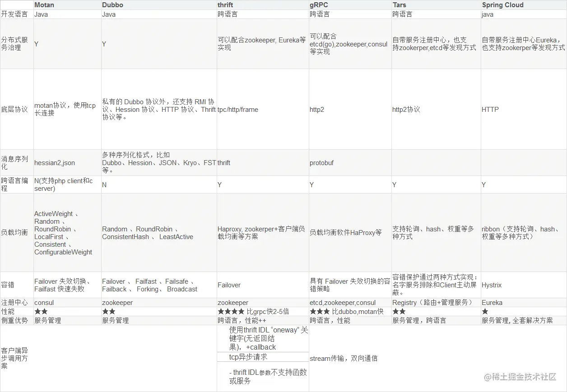This screenshot has height=392, width=567.
Task: Click Dubbo's 多种序列化格式 cell
Action: tap(159, 162)
